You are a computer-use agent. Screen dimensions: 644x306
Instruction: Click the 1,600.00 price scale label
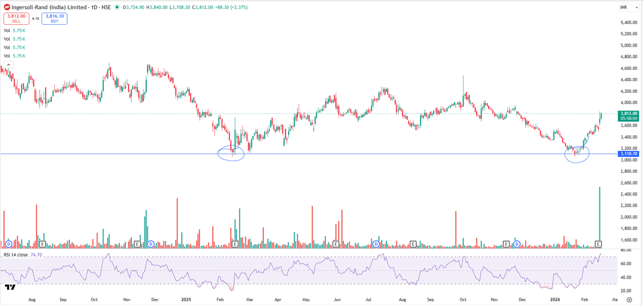tap(628, 241)
